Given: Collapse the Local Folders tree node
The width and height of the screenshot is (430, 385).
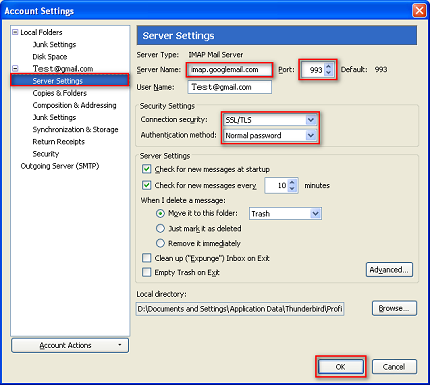Looking at the screenshot, I should tap(15, 32).
